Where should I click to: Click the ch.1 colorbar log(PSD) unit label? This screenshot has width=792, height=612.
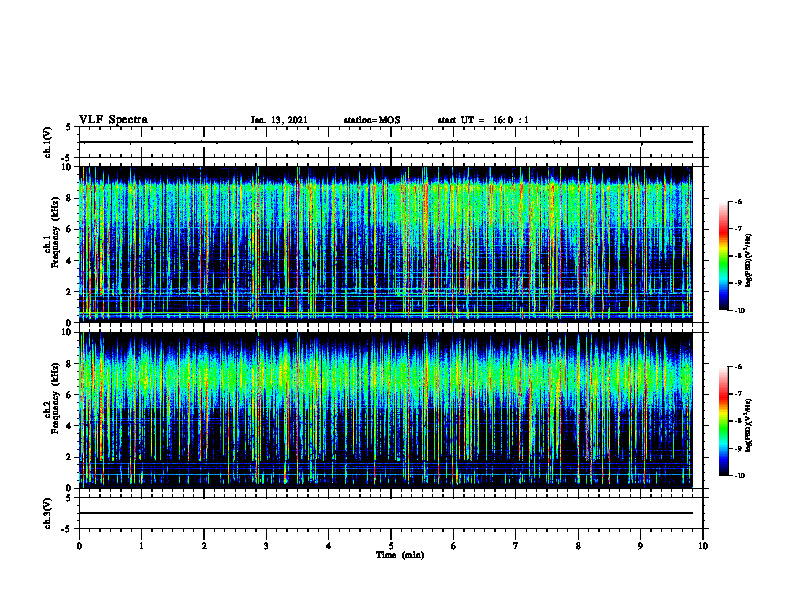coord(749,261)
